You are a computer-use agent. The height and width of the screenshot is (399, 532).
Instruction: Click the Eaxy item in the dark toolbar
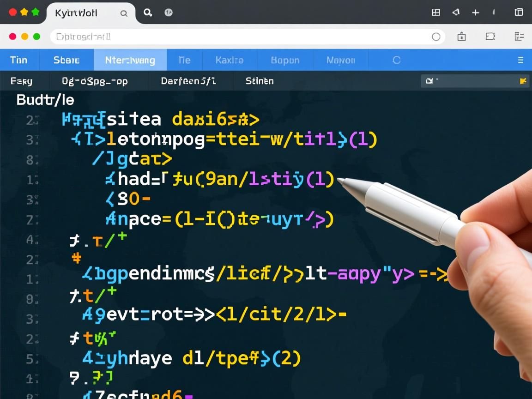click(21, 81)
